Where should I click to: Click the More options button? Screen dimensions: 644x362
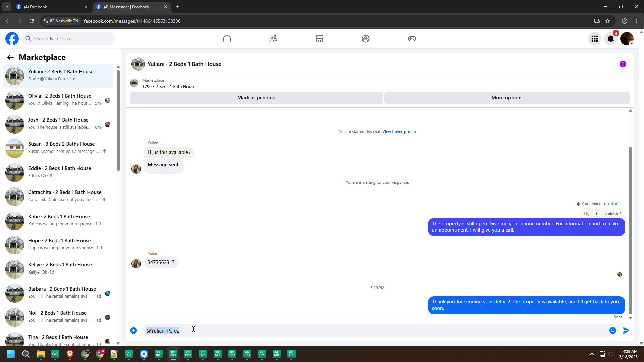point(507,98)
